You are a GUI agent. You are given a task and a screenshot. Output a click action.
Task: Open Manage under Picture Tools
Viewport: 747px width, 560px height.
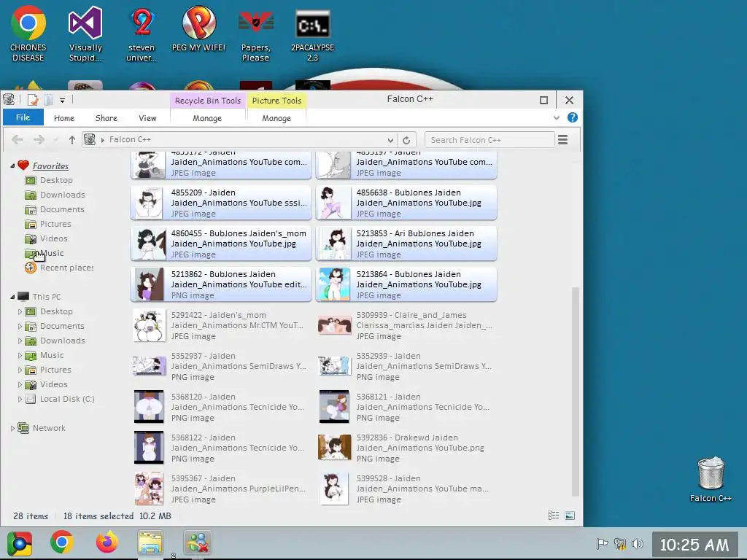(x=276, y=118)
